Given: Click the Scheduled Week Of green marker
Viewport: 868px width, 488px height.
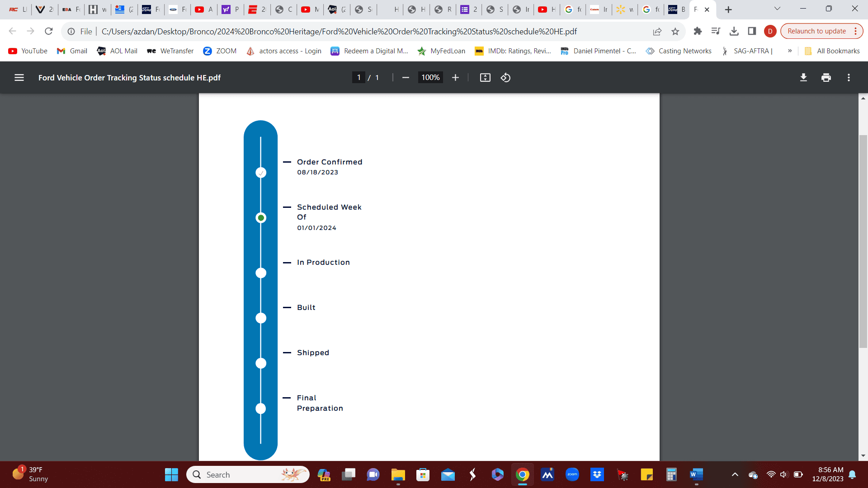Looking at the screenshot, I should pos(261,218).
